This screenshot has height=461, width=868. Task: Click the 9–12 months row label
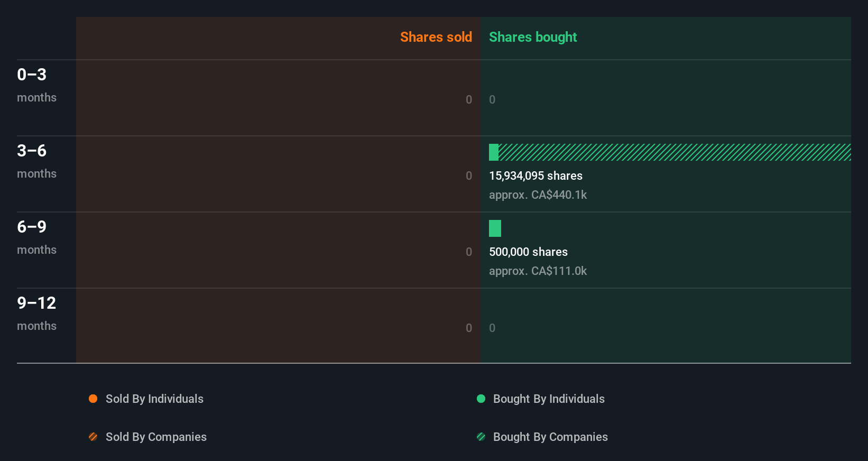click(x=36, y=313)
